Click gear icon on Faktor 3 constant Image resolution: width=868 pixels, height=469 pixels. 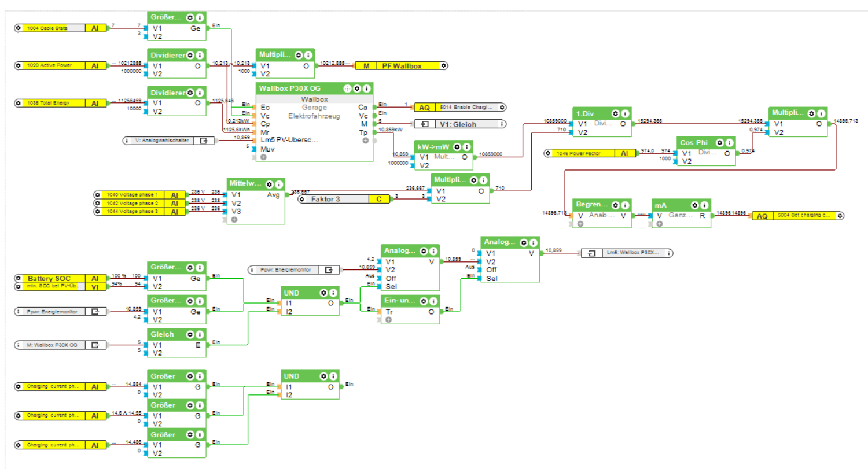(301, 200)
